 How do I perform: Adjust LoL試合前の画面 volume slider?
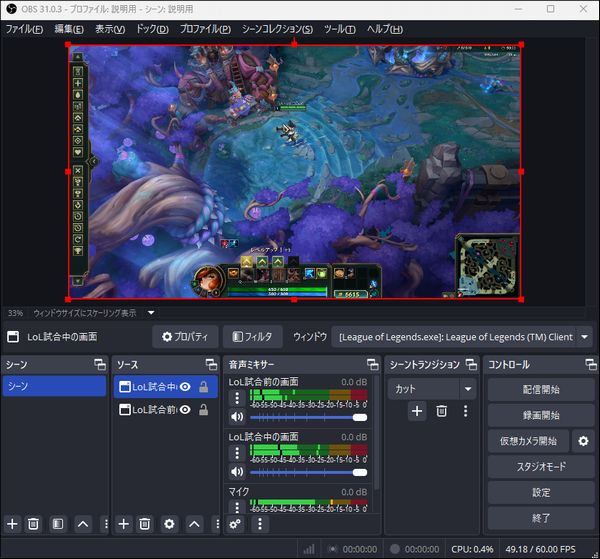[308, 417]
